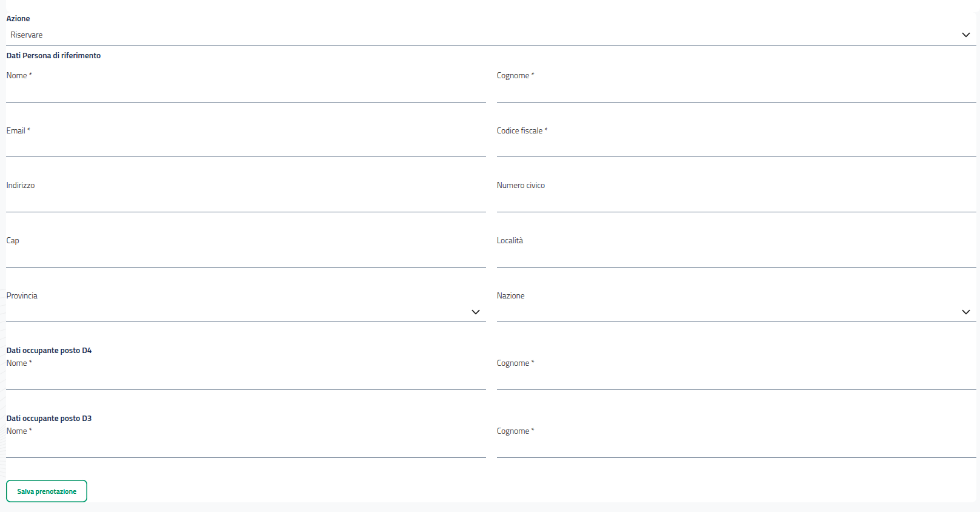This screenshot has width=980, height=512.
Task: Click the Dati Persona di riferimento heading
Action: [x=53, y=55]
